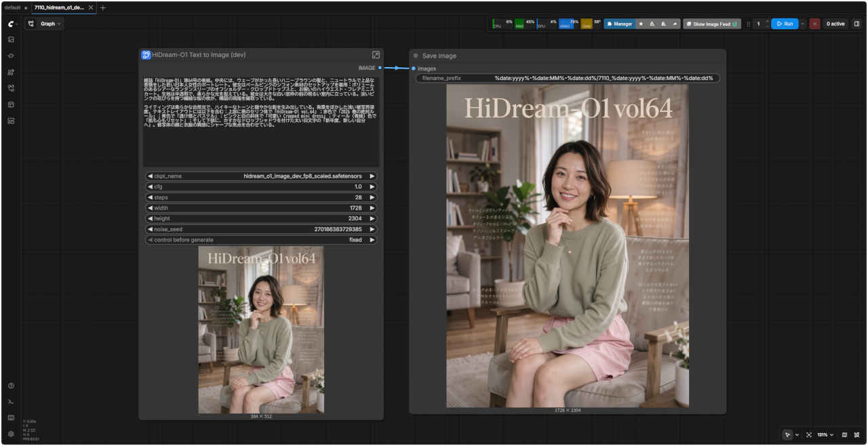Click the batch count number field

click(759, 24)
